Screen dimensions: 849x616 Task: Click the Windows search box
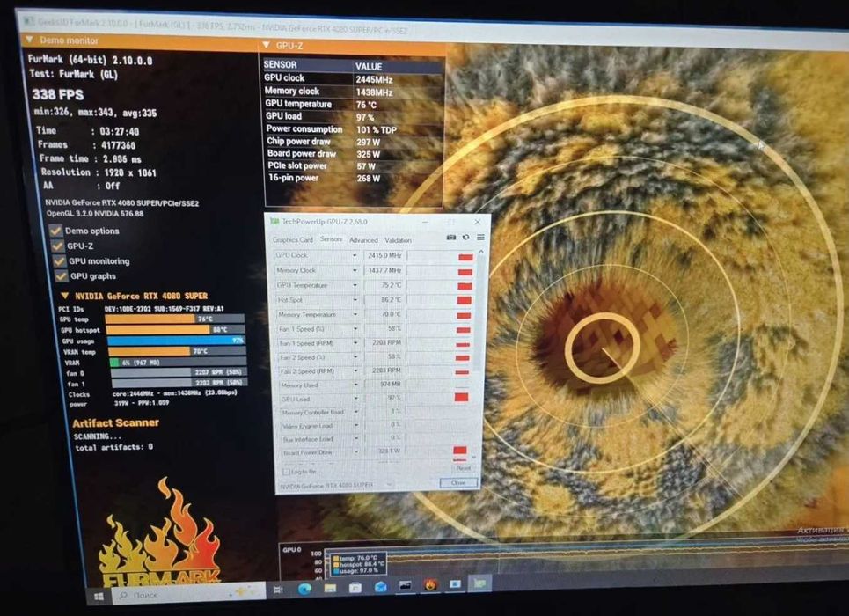(189, 593)
